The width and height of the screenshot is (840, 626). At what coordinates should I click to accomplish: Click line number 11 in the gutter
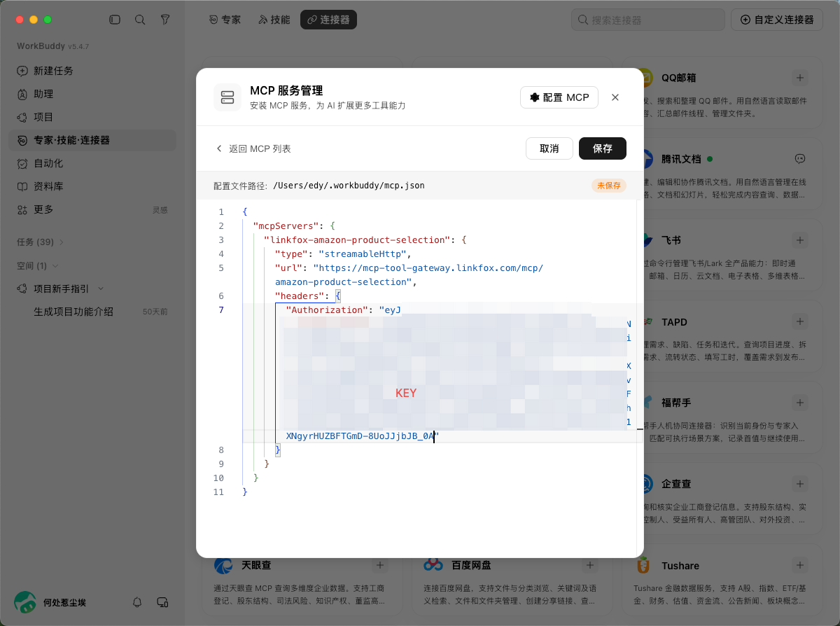[218, 492]
